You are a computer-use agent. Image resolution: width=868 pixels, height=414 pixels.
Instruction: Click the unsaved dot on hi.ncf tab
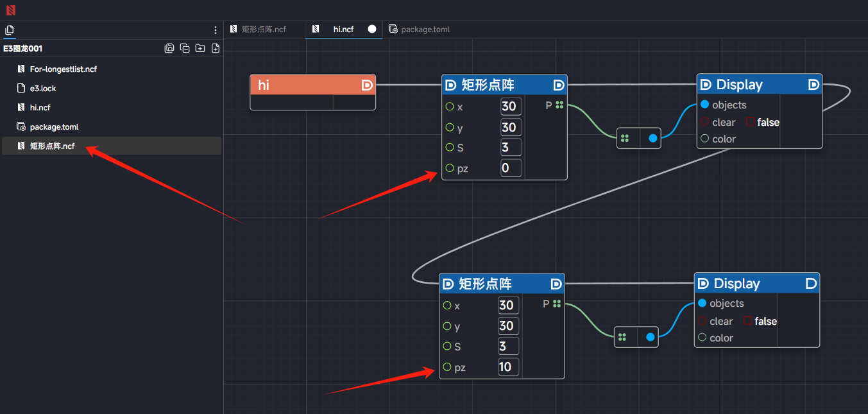(372, 30)
